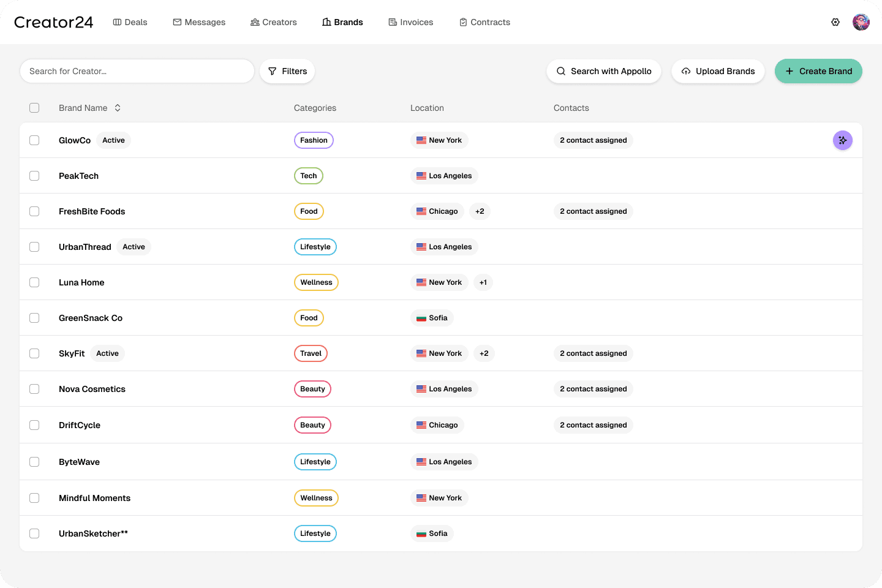The height and width of the screenshot is (588, 882).
Task: Click the UrbanSketcher** brand name
Action: coord(93,533)
